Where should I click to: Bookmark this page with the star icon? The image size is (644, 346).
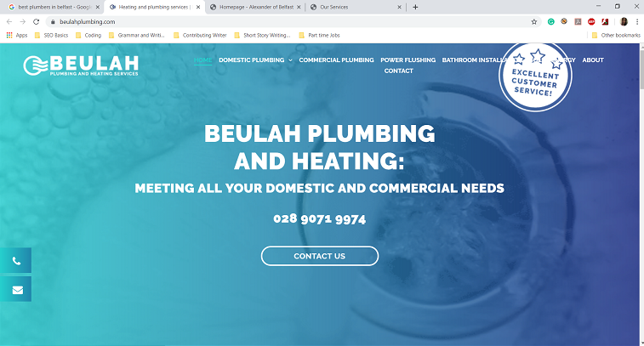pyautogui.click(x=534, y=22)
